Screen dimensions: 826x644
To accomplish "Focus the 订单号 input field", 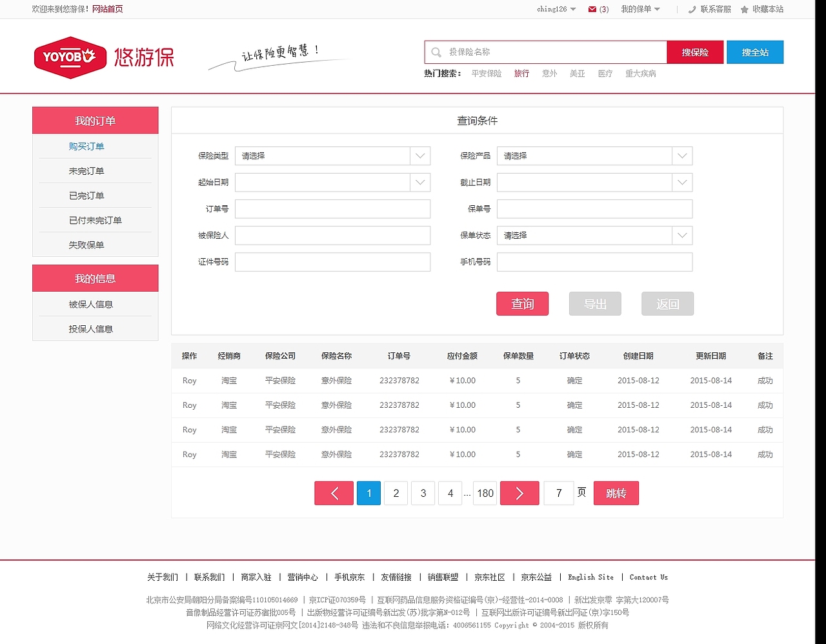I will (x=332, y=209).
